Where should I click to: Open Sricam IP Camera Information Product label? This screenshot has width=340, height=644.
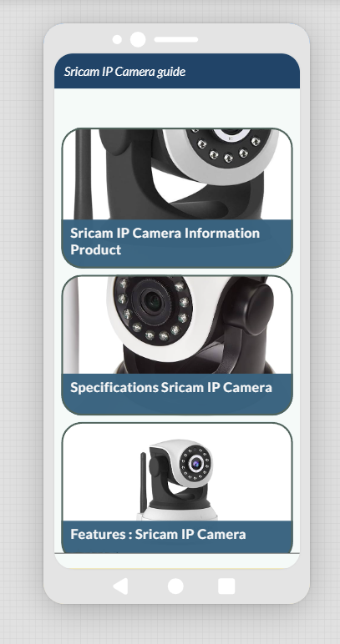coord(165,241)
